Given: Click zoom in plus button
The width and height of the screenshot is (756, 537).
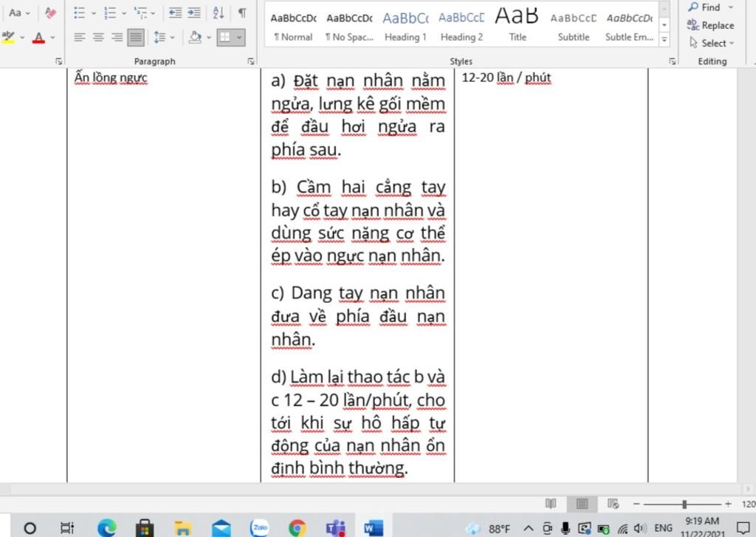Looking at the screenshot, I should tap(728, 504).
